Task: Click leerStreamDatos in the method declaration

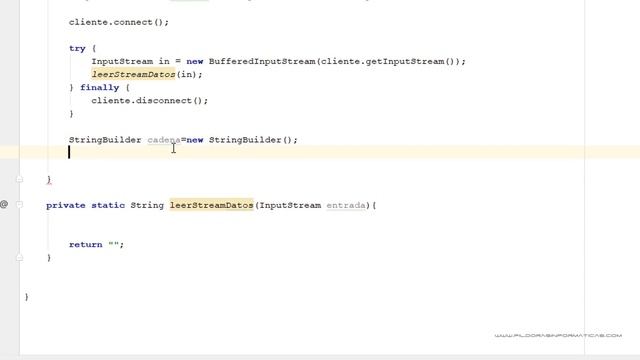Action: [x=211, y=205]
